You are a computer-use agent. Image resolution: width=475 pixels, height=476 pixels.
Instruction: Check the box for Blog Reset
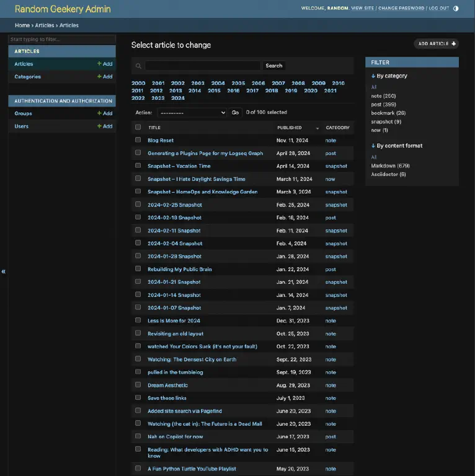click(x=138, y=140)
